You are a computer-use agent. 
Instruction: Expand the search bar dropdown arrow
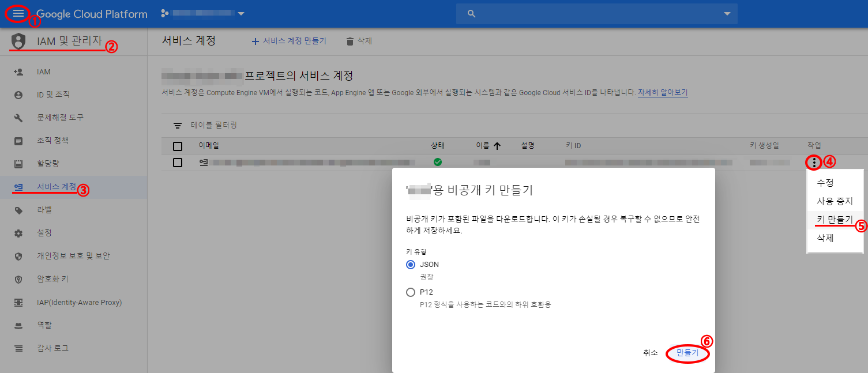point(727,13)
